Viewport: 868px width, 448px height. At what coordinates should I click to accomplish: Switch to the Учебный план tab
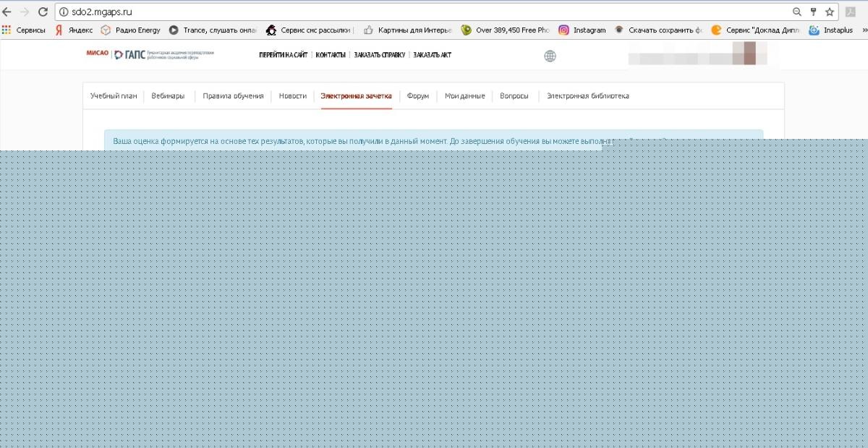[x=114, y=96]
